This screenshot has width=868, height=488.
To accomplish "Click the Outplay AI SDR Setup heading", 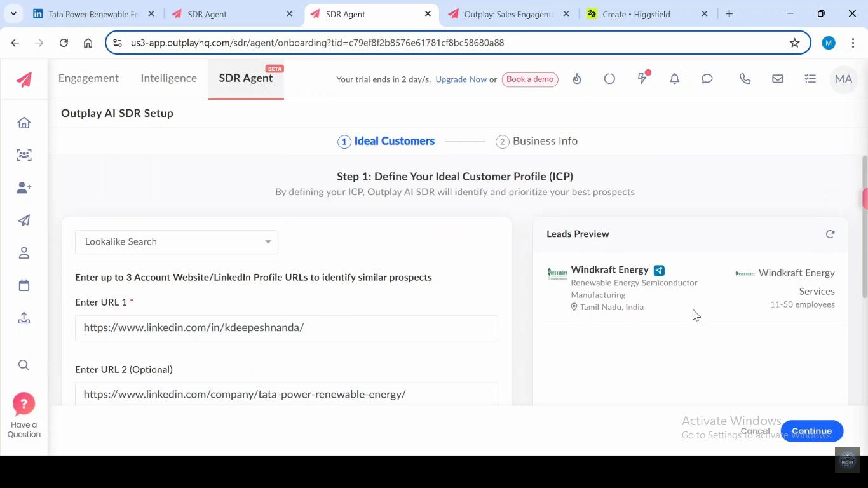I will (x=117, y=113).
